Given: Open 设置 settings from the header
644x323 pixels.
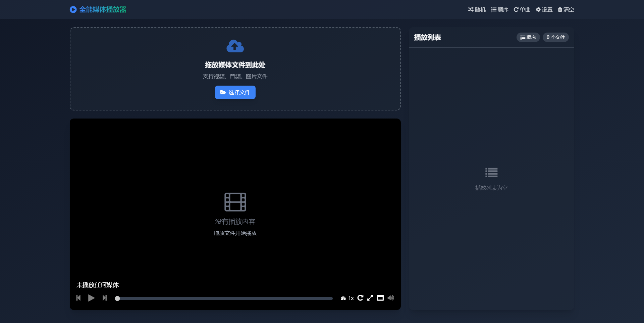Looking at the screenshot, I should coord(544,10).
